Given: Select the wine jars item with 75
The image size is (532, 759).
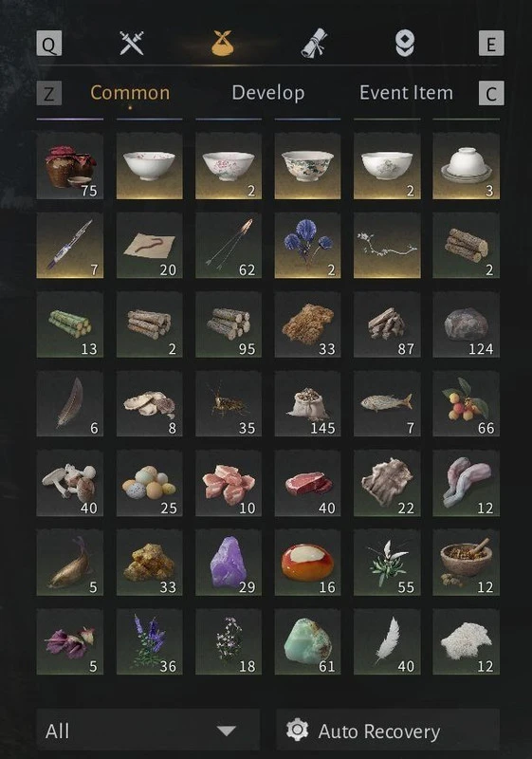Looking at the screenshot, I should [x=70, y=166].
